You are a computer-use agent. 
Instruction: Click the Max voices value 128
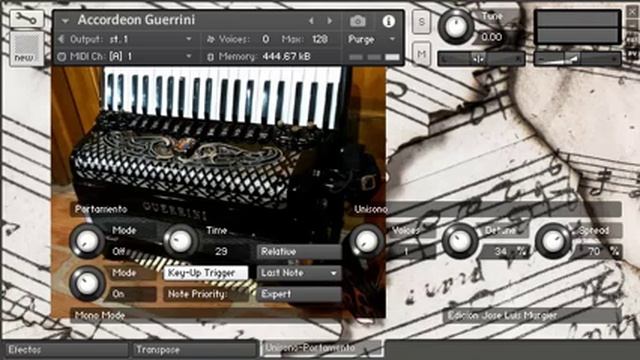pos(320,39)
